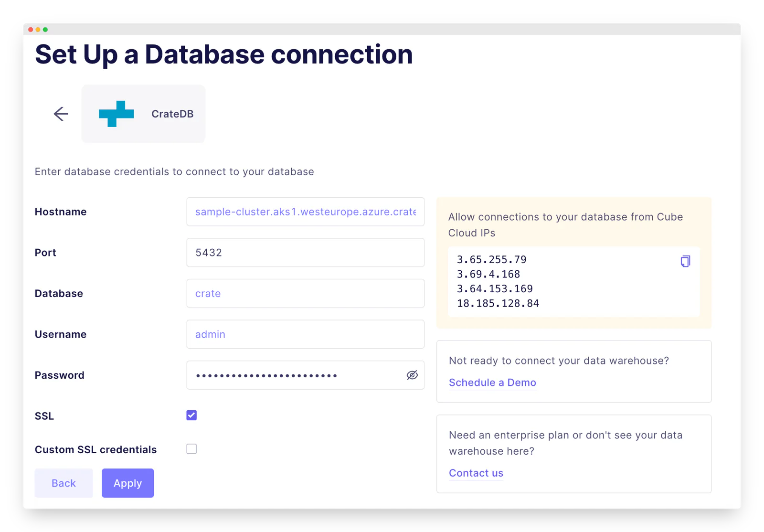
Task: Click the 'Set Up a Database connection' heading
Action: pos(223,54)
